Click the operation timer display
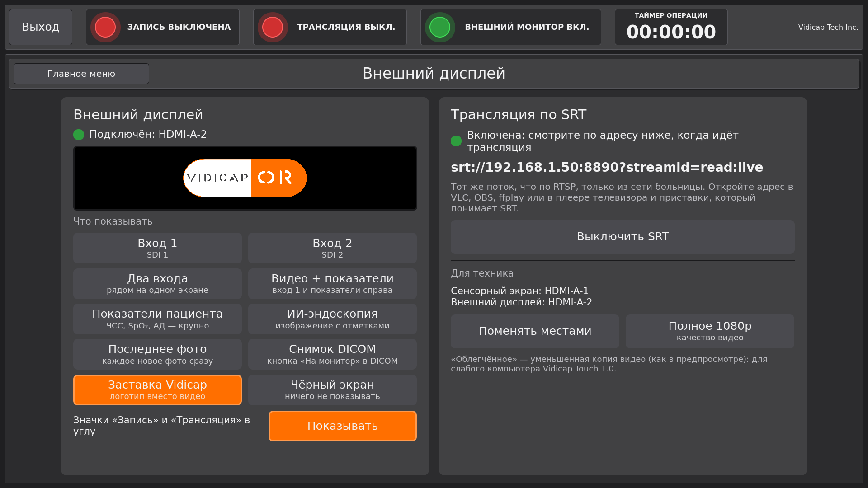Screen dimensions: 868x488 [x=671, y=27]
